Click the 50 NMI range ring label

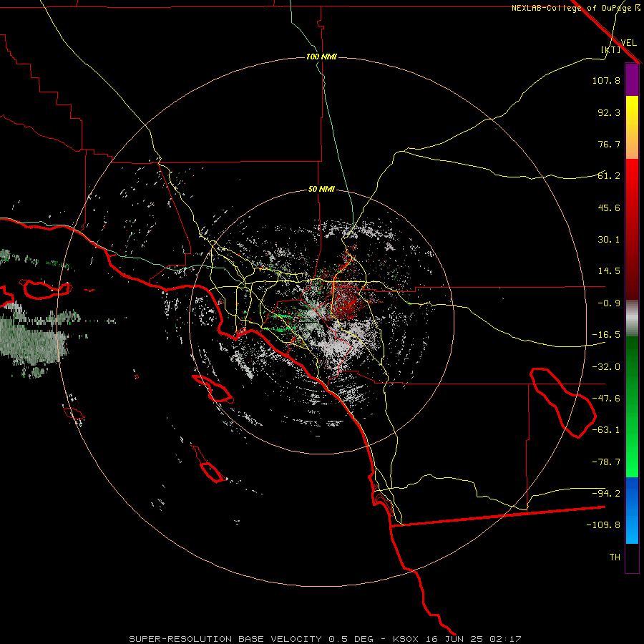coord(321,189)
